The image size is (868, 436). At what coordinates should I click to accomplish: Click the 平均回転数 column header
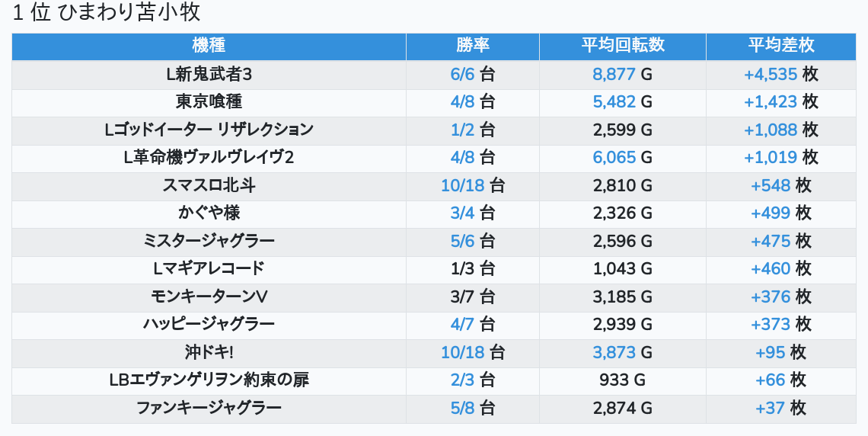[622, 46]
